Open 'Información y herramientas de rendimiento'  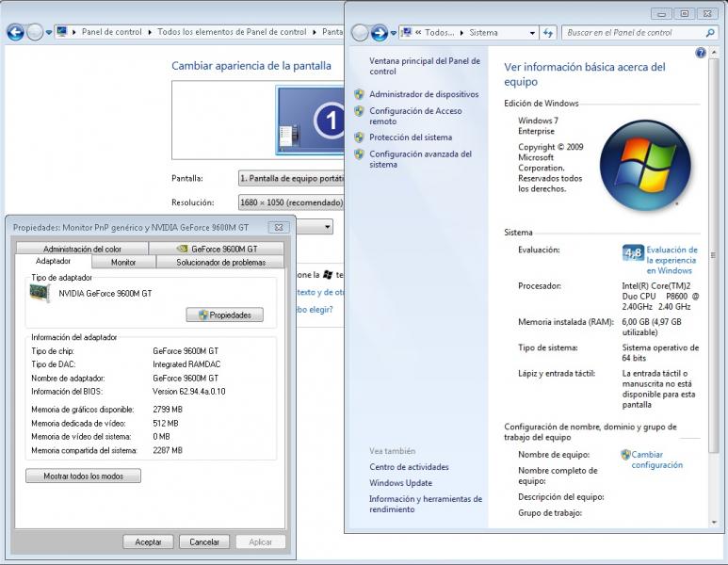click(426, 504)
